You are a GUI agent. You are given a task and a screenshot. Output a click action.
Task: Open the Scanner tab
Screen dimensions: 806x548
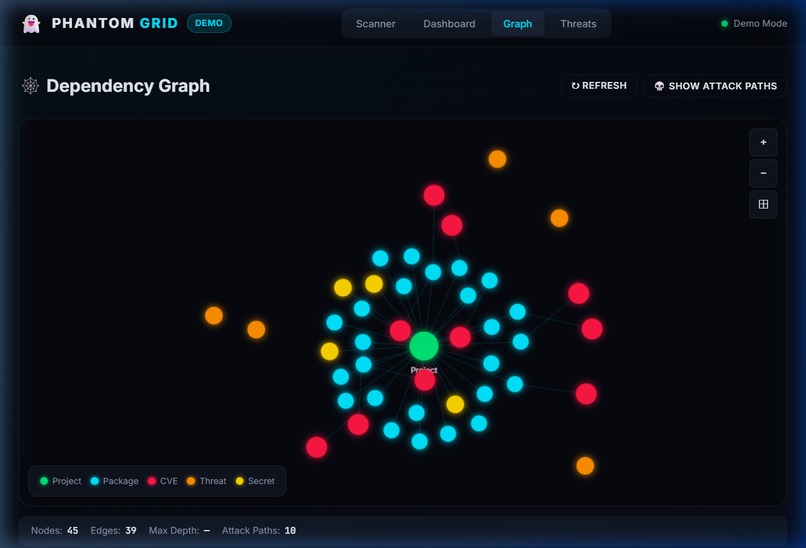(x=376, y=24)
